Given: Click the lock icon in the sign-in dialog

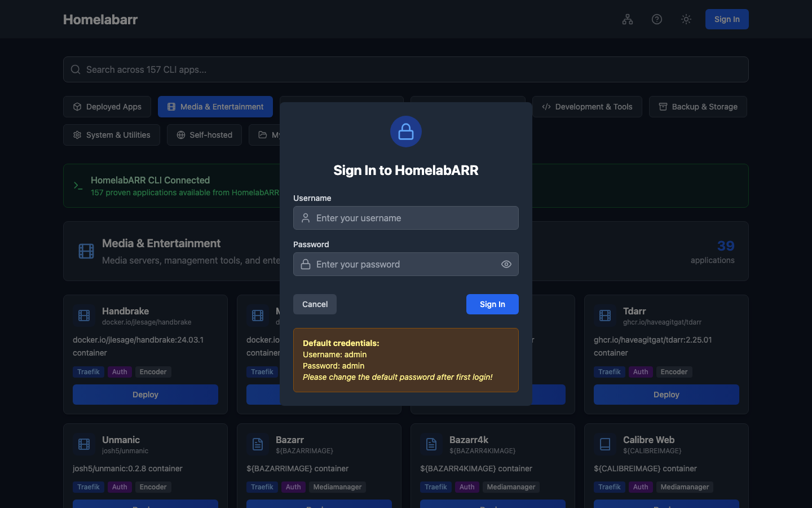Looking at the screenshot, I should (406, 131).
